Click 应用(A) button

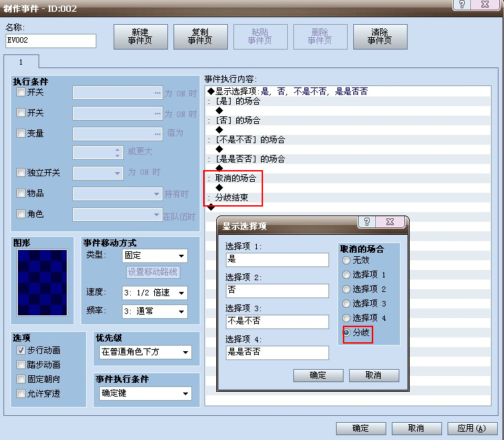pyautogui.click(x=472, y=428)
